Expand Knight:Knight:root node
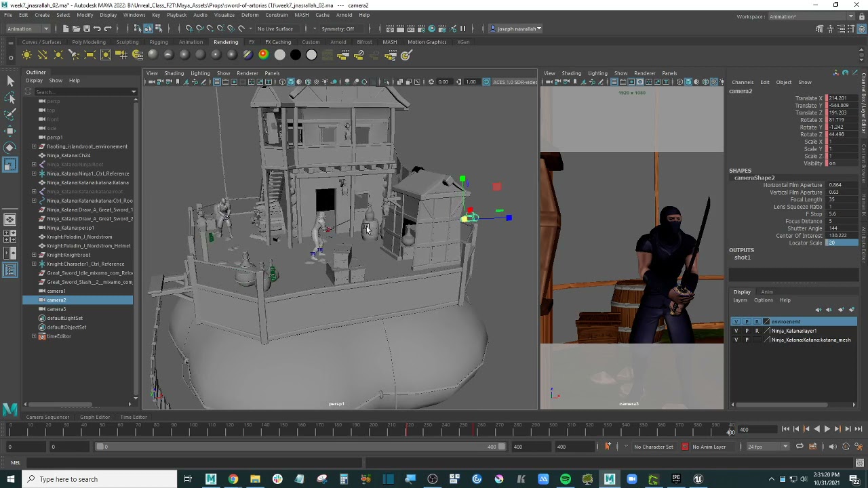868x488 pixels. tap(34, 255)
